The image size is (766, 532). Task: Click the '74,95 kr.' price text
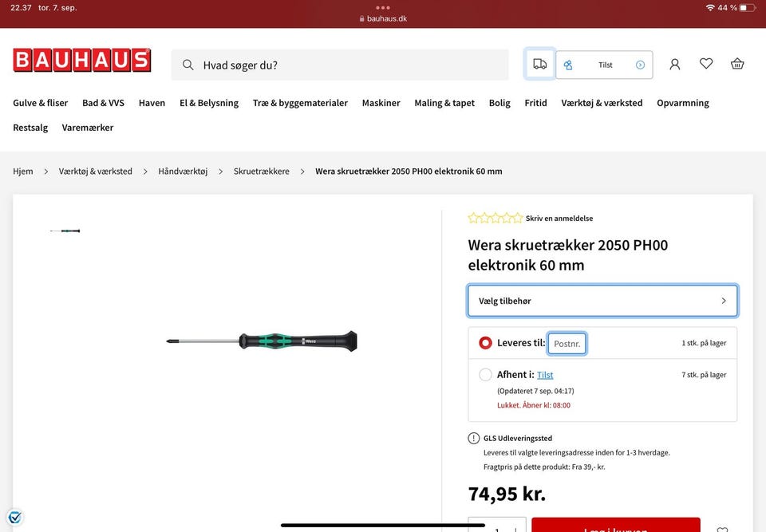(x=507, y=494)
